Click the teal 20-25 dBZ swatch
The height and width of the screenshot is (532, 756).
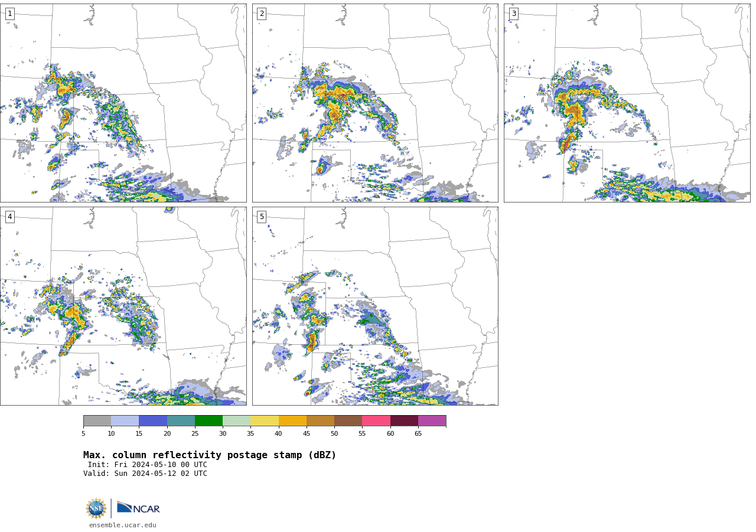click(x=181, y=420)
